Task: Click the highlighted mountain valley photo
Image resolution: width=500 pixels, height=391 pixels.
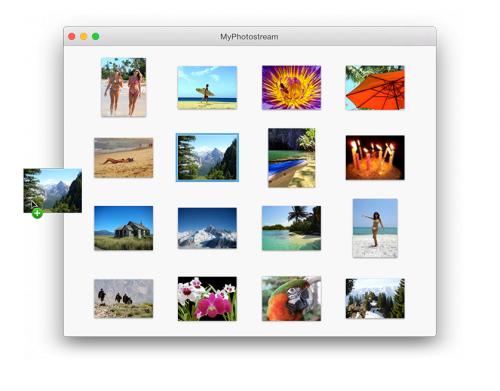Action: [x=207, y=157]
